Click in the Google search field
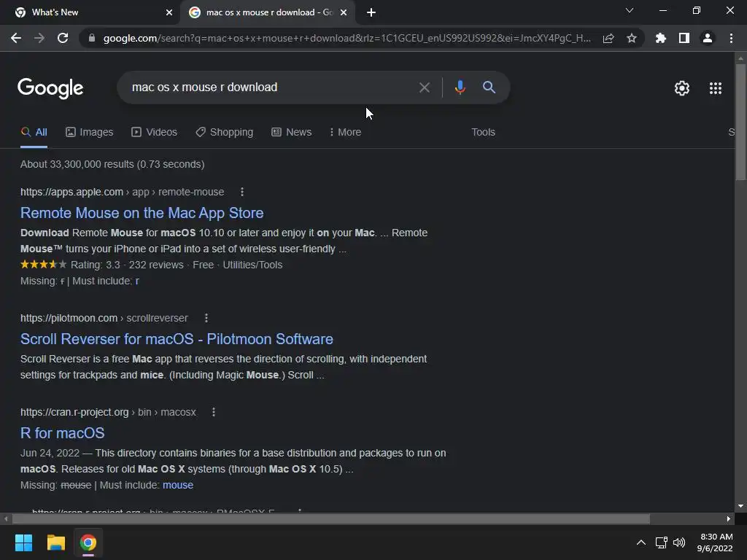 pyautogui.click(x=271, y=87)
